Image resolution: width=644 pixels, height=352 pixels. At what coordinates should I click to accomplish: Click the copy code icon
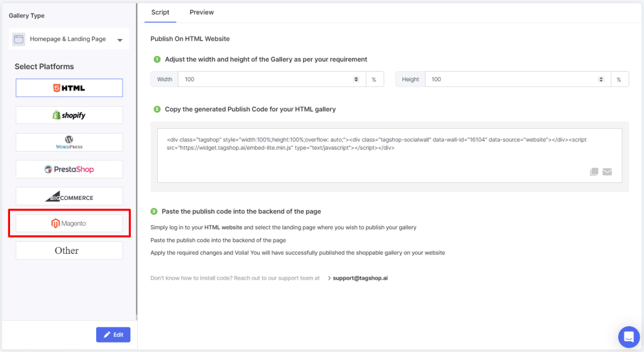coord(594,172)
